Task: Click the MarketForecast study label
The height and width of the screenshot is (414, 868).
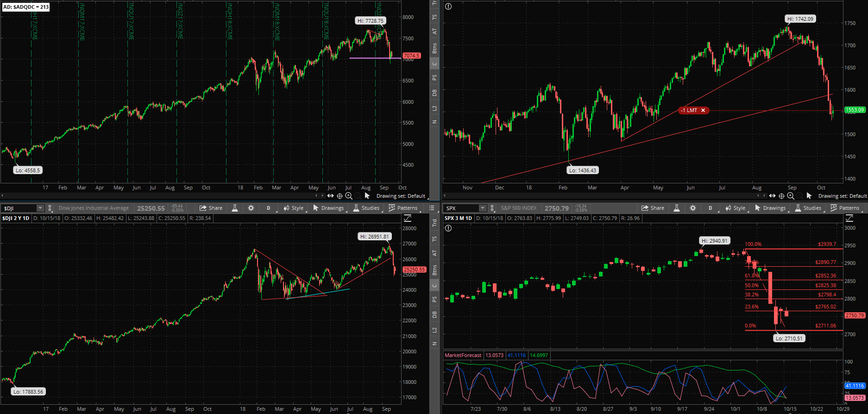Action: pyautogui.click(x=463, y=355)
